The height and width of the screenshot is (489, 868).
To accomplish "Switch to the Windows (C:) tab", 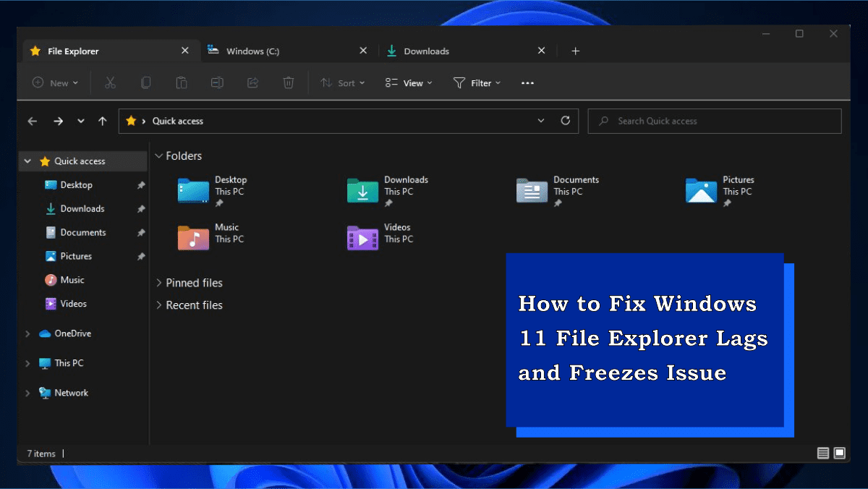I will [x=253, y=51].
